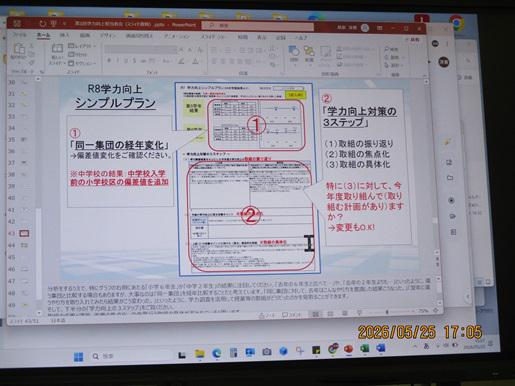This screenshot has height=386, width=515.
Task: Open the Drawing group dialog launcher
Action: pos(379,74)
